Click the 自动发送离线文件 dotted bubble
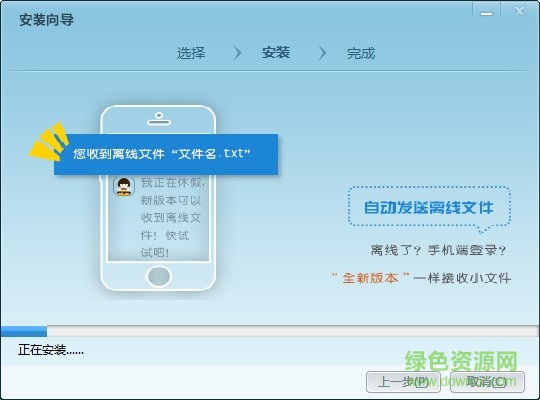540x400 pixels. [429, 207]
